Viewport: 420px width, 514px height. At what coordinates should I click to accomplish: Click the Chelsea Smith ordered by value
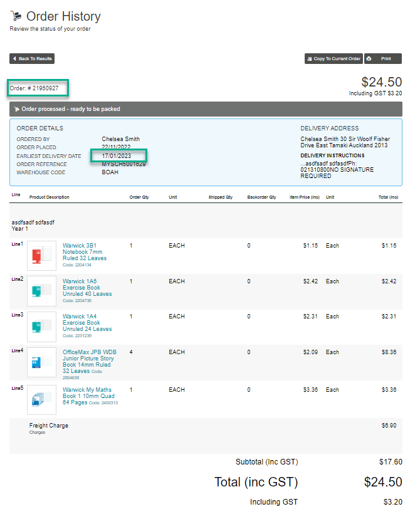pos(120,139)
